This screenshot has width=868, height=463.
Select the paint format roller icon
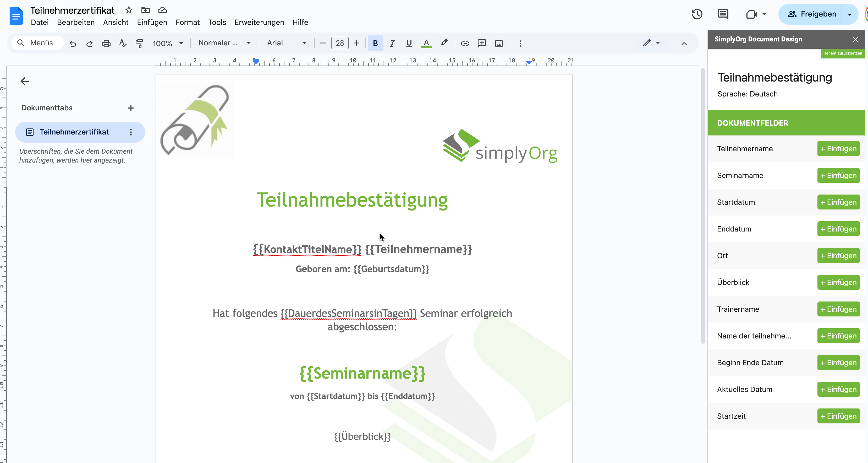click(x=139, y=43)
